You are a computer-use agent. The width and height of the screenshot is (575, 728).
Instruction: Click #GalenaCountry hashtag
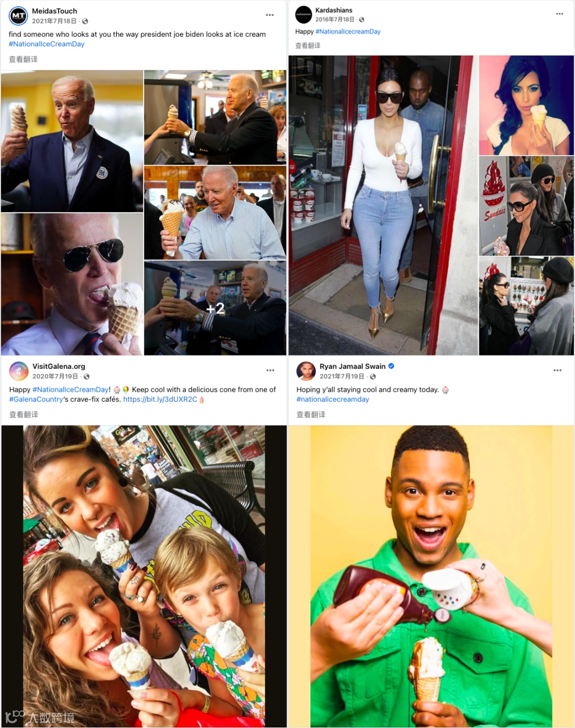[x=36, y=399]
